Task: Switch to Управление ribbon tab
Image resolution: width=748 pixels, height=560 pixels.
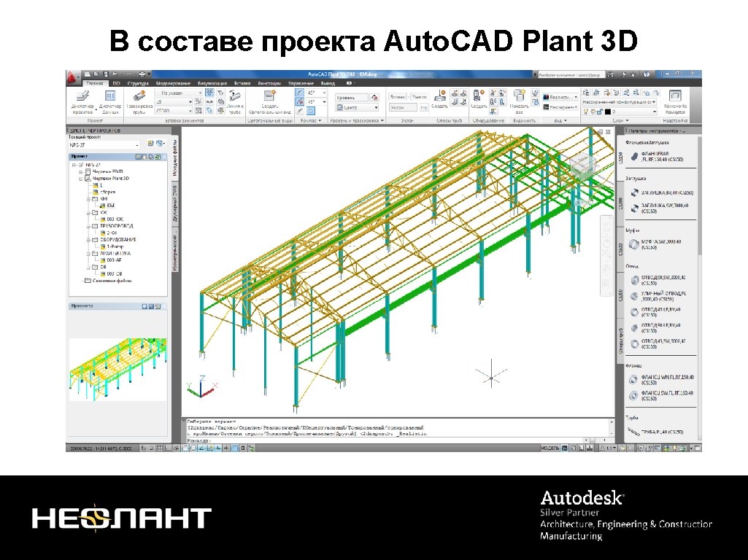Action: (301, 83)
